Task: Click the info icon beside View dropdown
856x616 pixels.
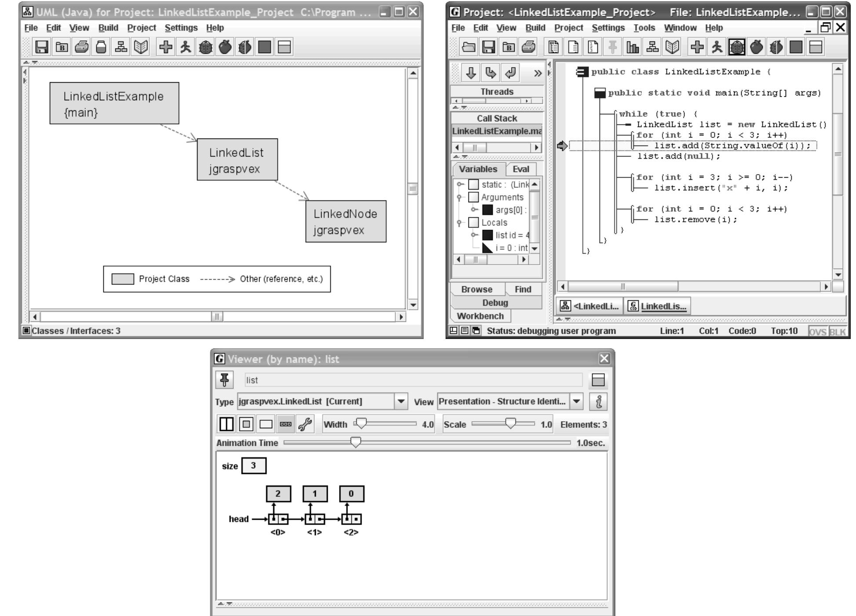Action: point(598,401)
